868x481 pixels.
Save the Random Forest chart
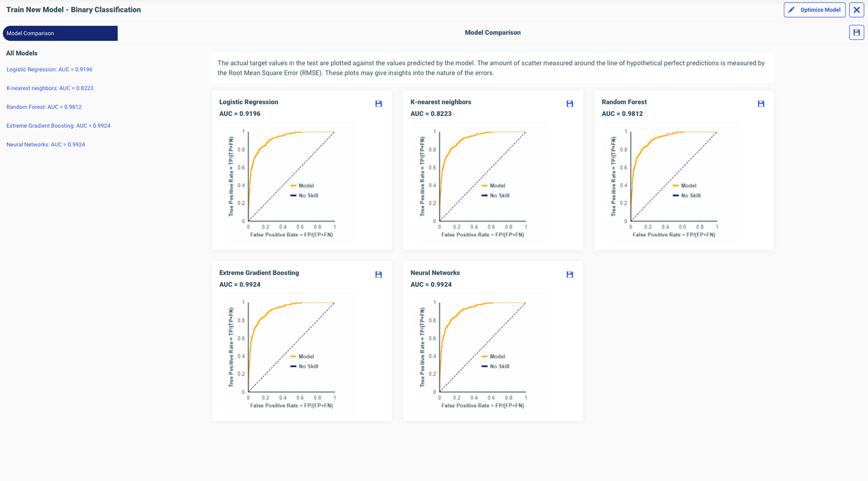point(761,104)
